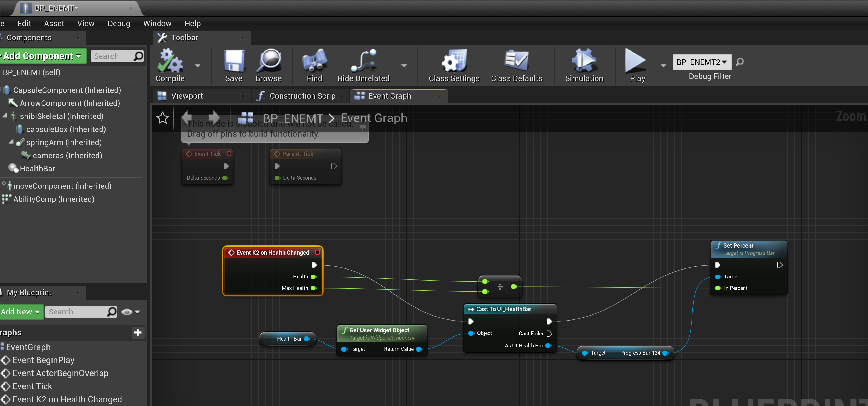Collapse the springArm component tree item
The height and width of the screenshot is (406, 868).
coord(11,142)
